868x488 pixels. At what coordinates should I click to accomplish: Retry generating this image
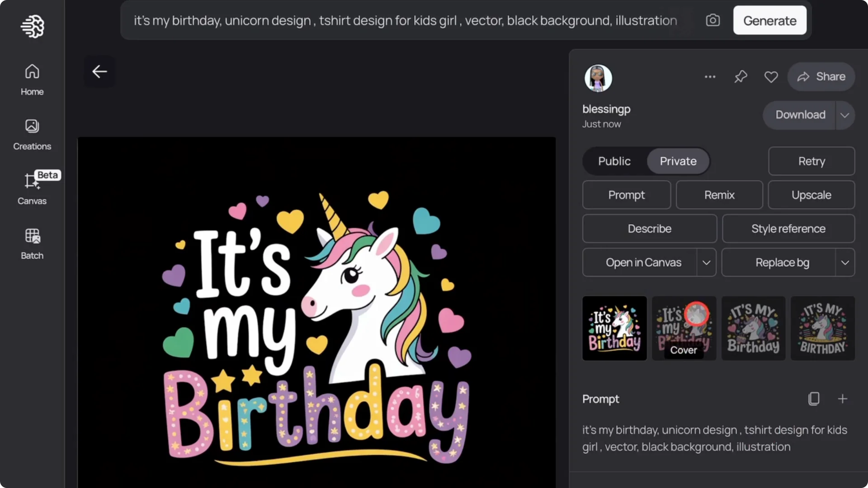811,161
